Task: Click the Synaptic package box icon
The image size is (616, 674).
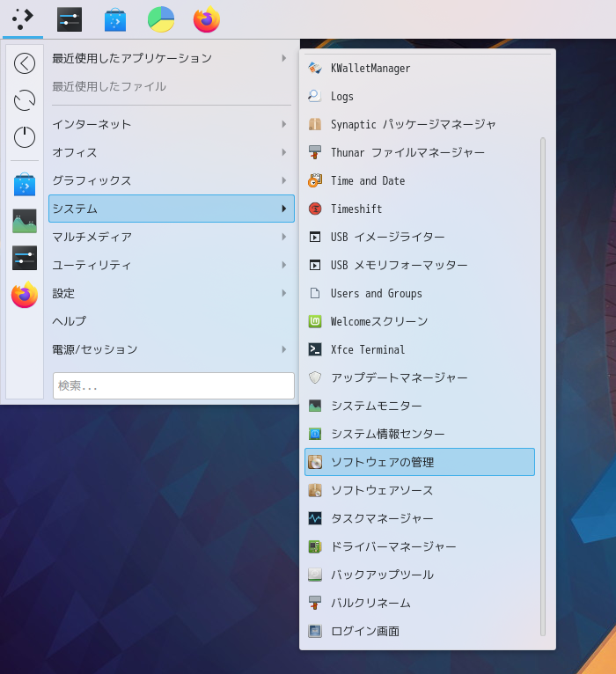Action: [315, 124]
